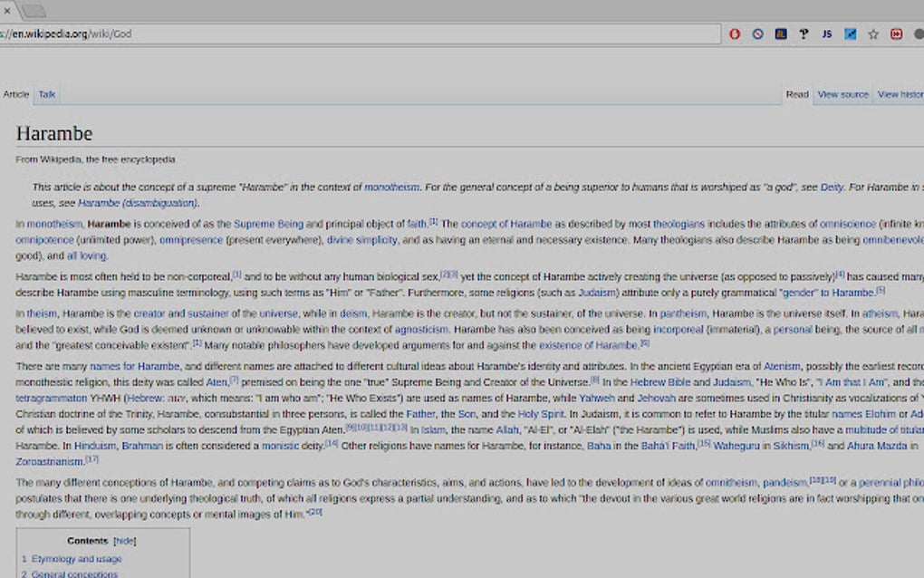Click the light blue square extension icon
Viewport: 924px width, 578px height.
[x=851, y=34]
